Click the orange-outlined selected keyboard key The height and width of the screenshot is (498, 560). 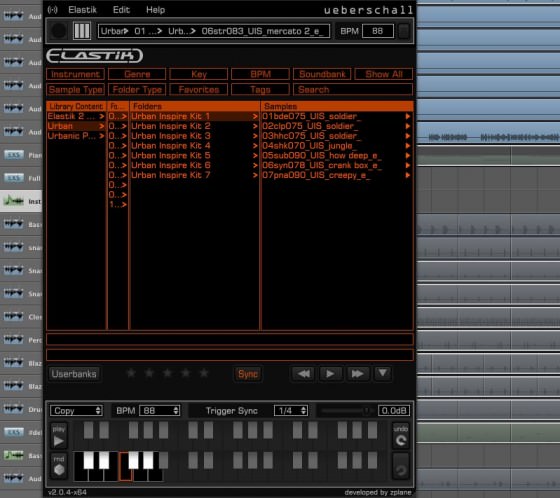tap(125, 466)
